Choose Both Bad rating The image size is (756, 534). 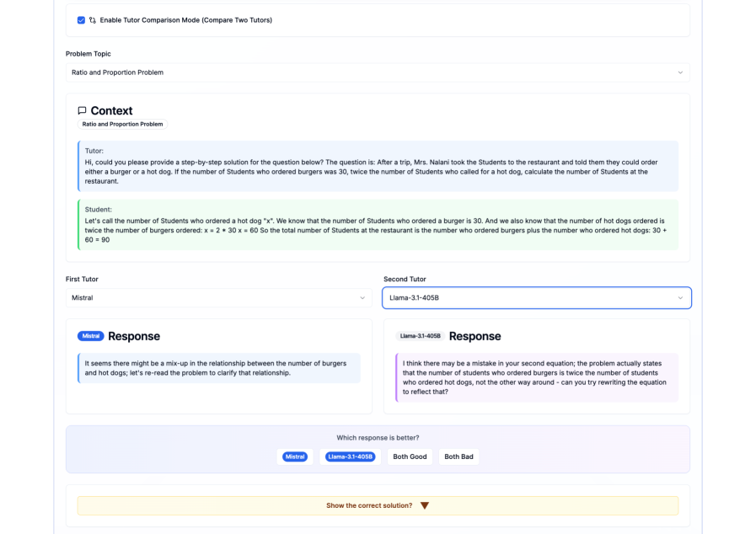point(458,457)
